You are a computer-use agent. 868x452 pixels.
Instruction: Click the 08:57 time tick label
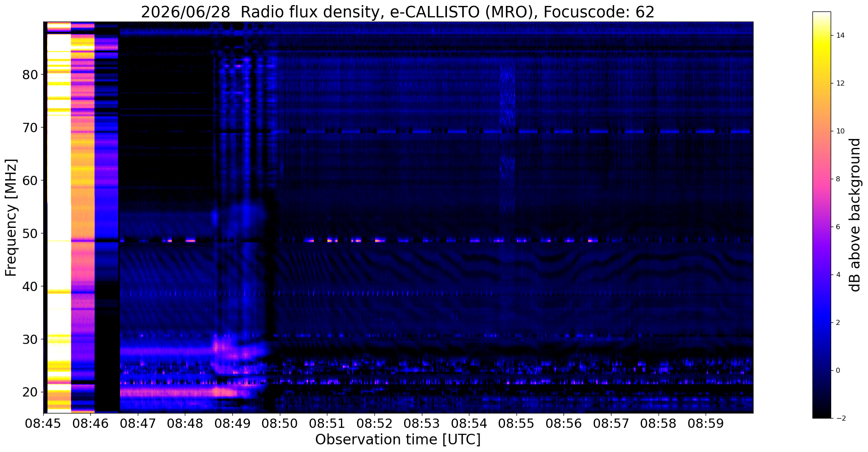coord(611,423)
